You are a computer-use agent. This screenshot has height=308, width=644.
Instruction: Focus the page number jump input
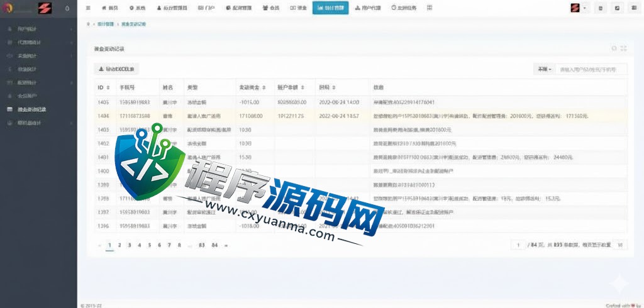coord(518,245)
